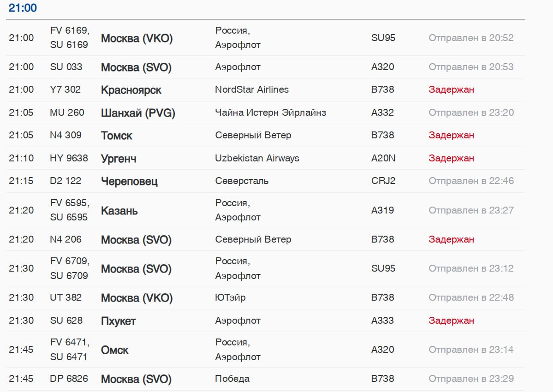Image resolution: width=553 pixels, height=392 pixels.
Task: Click the NordStar Airlines carrier name
Action: point(252,89)
